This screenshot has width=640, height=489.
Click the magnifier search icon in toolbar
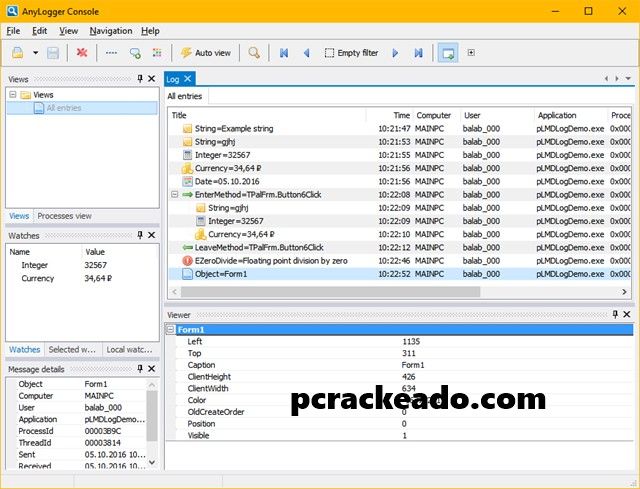254,52
